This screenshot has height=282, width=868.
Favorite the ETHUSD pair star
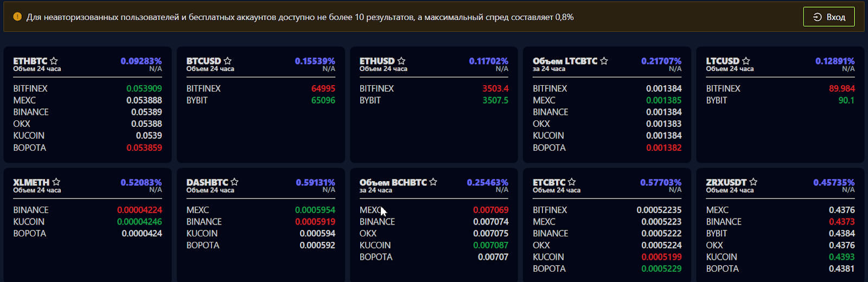click(x=401, y=61)
